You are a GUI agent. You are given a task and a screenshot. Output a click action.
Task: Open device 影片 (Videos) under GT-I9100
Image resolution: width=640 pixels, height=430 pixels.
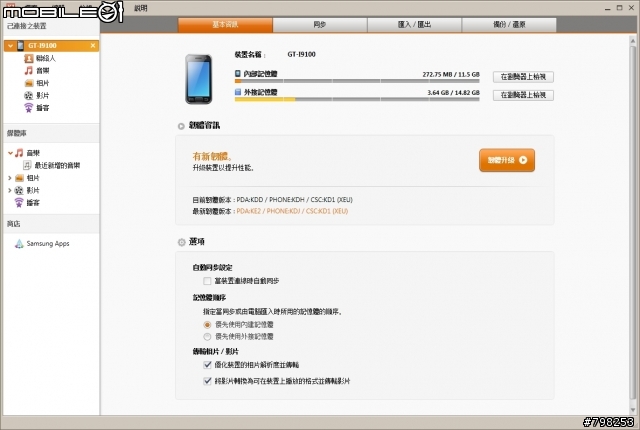(37, 95)
